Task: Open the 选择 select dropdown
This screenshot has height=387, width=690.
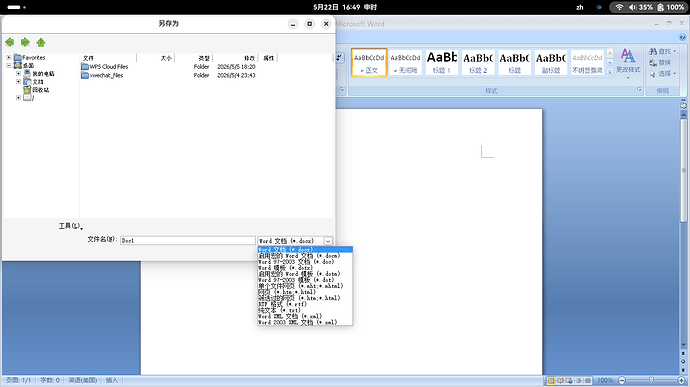Action: 663,74
